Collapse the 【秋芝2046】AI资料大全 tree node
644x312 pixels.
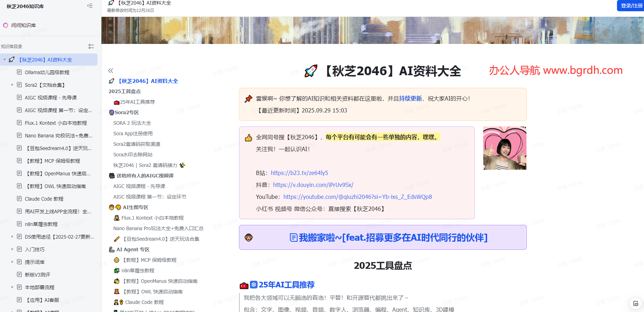coord(5,60)
